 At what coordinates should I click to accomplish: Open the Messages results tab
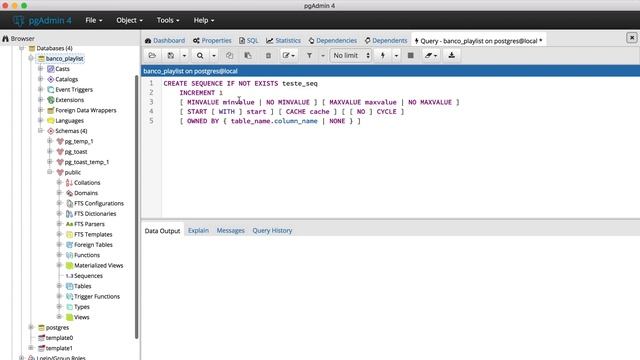click(231, 231)
